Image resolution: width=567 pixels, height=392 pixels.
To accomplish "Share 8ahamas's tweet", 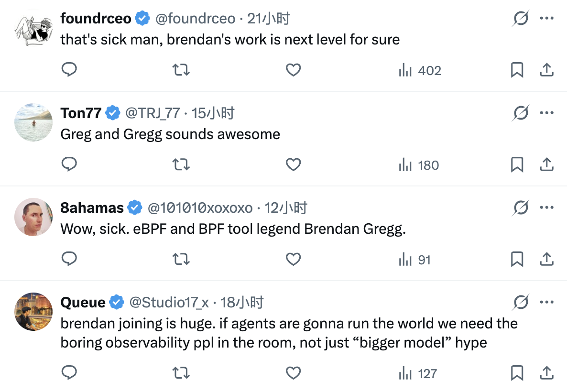I will click(546, 260).
